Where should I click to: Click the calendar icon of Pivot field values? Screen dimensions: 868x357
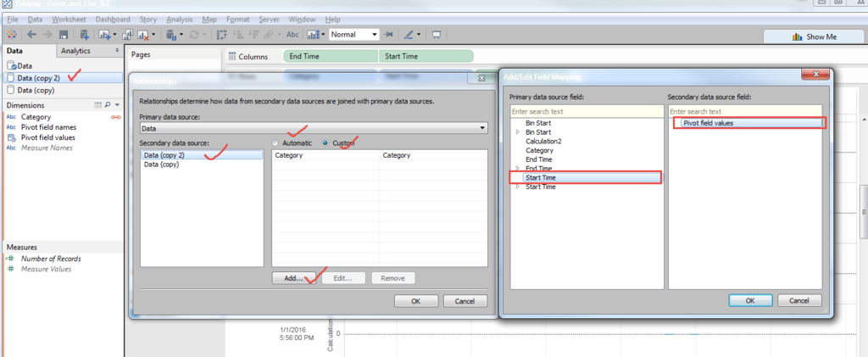click(x=11, y=138)
